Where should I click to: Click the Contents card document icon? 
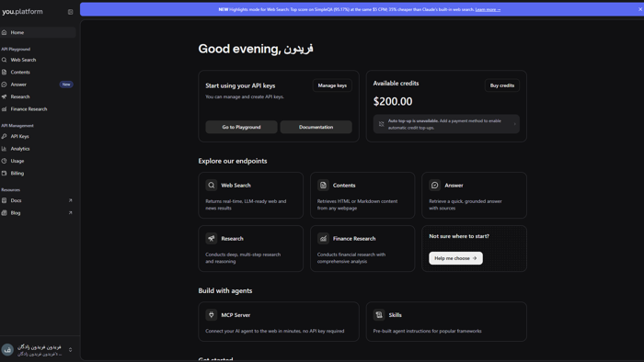pos(323,186)
